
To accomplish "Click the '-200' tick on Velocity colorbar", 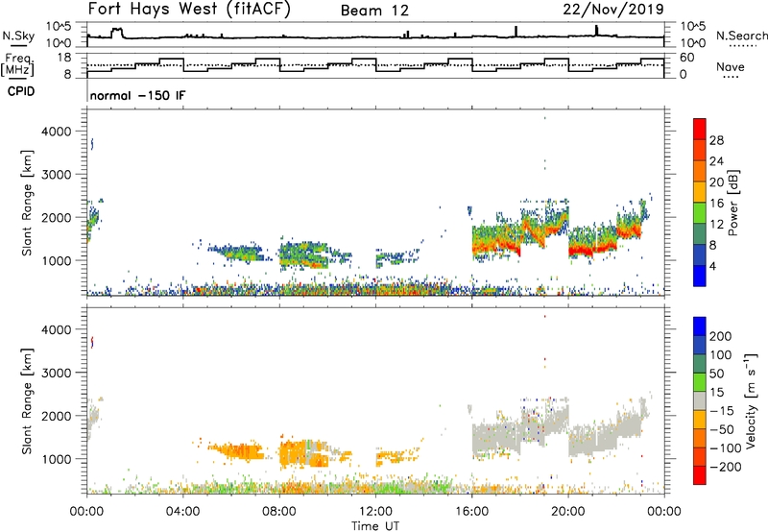I will [x=725, y=467].
